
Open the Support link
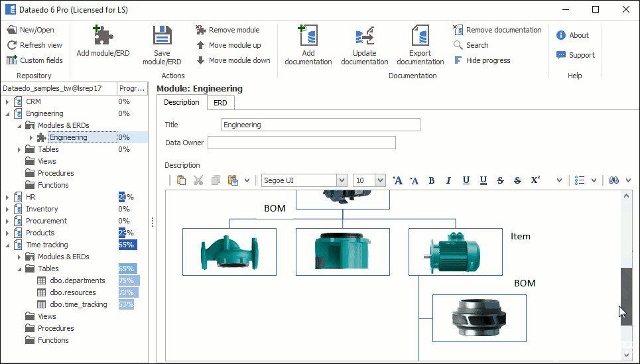pyautogui.click(x=575, y=55)
